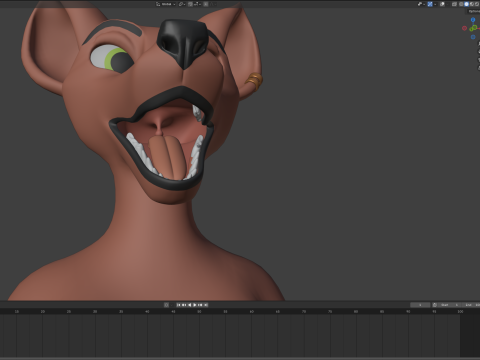Jump to previous keyframe

coord(184,305)
